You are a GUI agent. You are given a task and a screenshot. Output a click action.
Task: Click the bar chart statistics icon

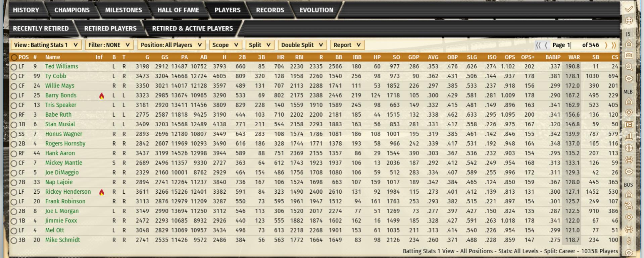tap(629, 136)
